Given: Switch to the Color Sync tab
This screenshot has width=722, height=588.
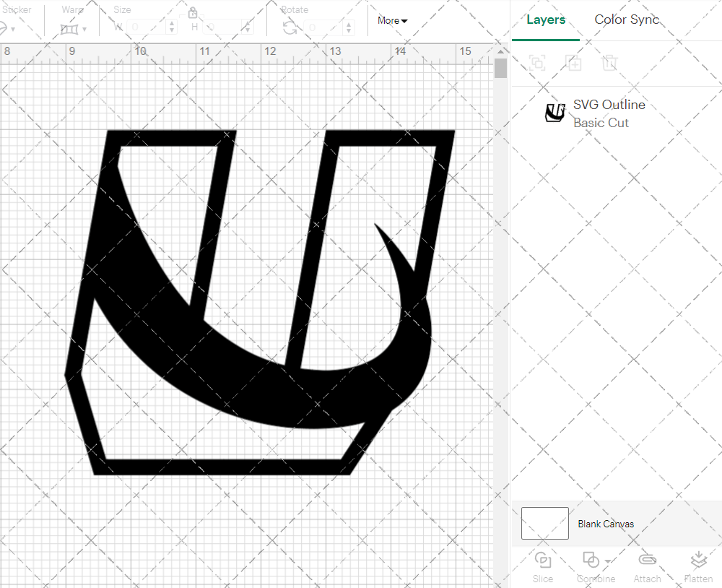Looking at the screenshot, I should point(627,20).
